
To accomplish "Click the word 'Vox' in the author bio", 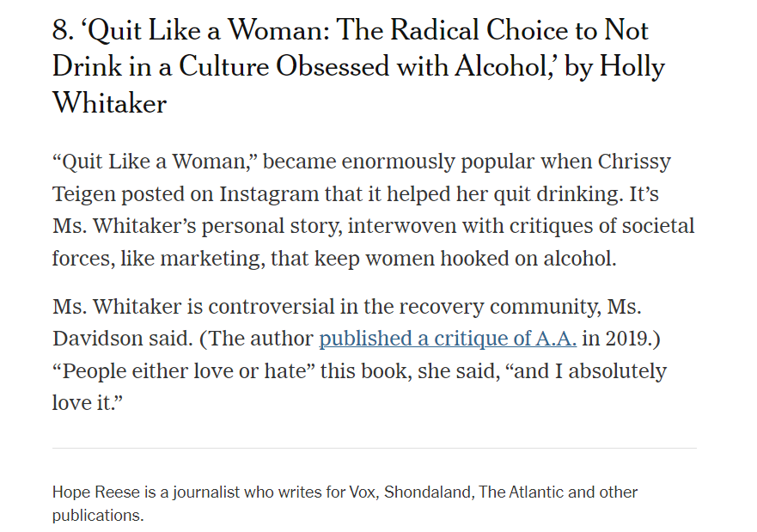I will 366,492.
